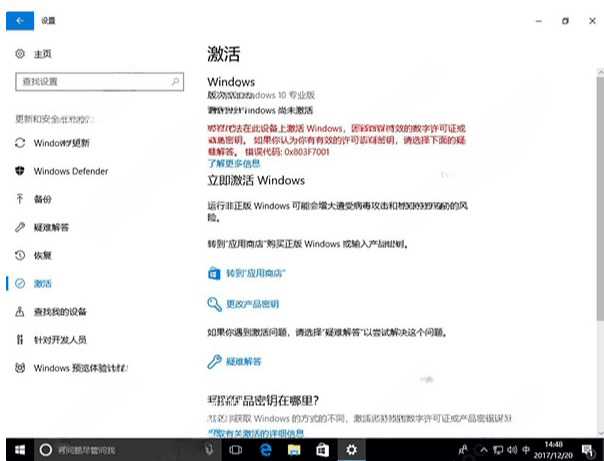Click the Cortana search text box
Image resolution: width=604 pixels, height=461 pixels.
pos(129,449)
